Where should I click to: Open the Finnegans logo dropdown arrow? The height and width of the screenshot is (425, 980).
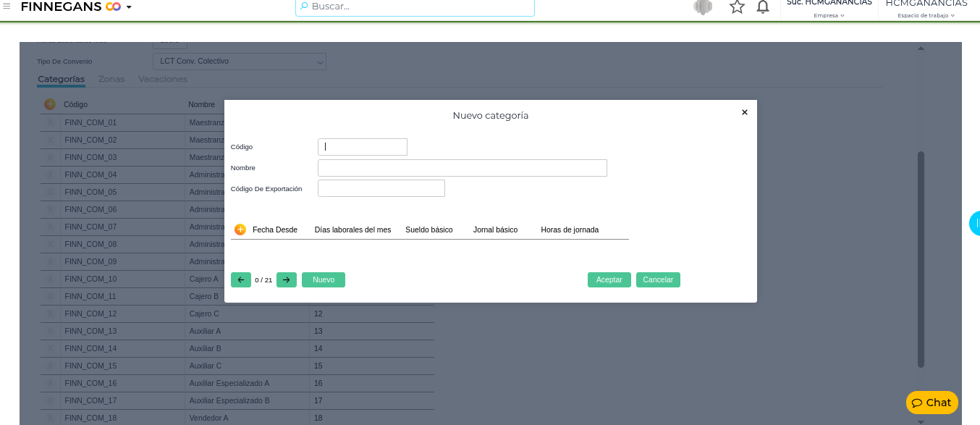pyautogui.click(x=129, y=7)
